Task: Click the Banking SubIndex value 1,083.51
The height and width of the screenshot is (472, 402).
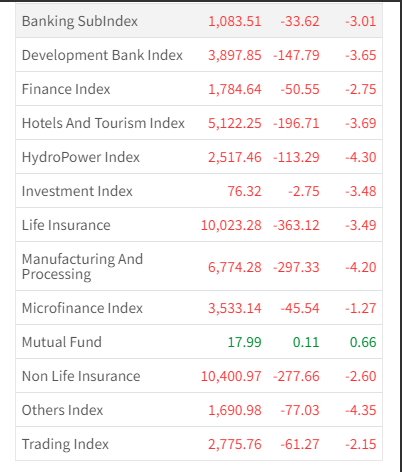Action: tap(235, 21)
